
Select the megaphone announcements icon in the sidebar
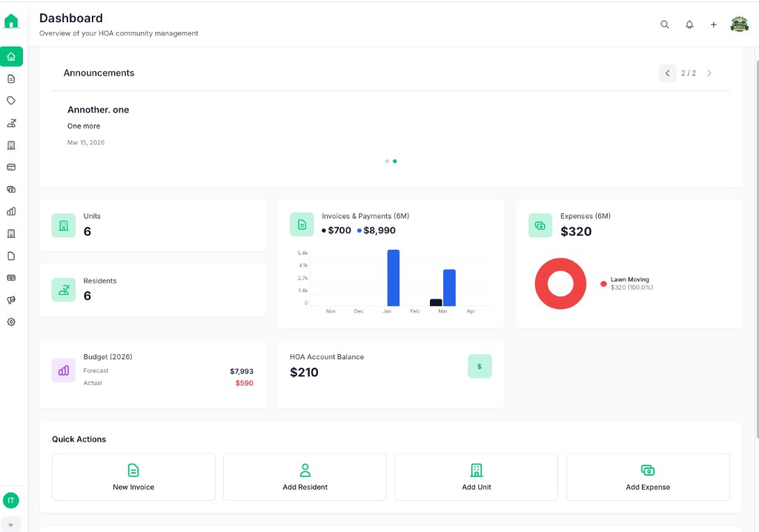pos(11,299)
